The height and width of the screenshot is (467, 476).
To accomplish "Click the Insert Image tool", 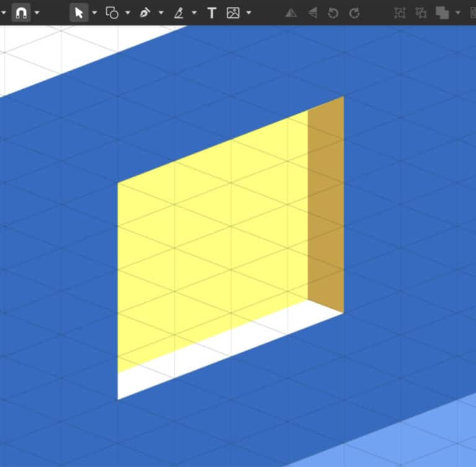I will click(x=233, y=13).
